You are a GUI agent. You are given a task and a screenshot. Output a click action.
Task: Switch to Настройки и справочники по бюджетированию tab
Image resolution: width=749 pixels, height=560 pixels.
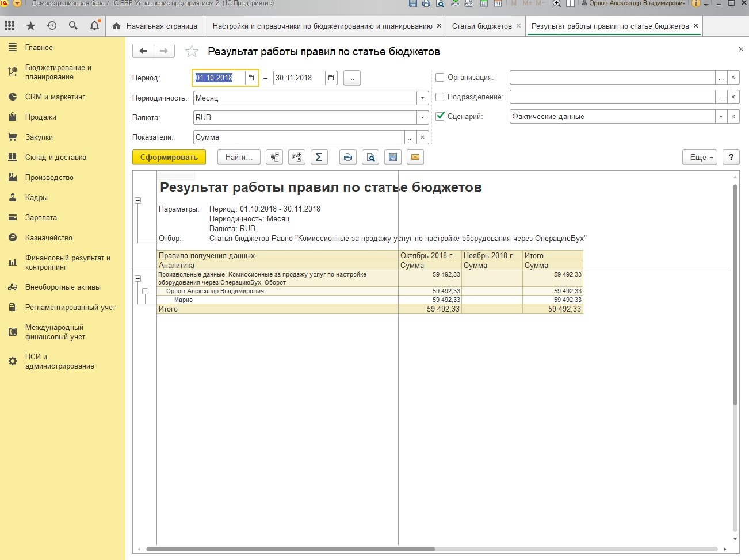tap(322, 26)
